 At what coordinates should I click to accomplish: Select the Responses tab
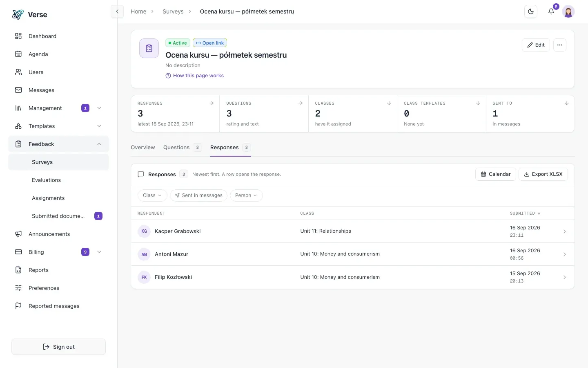tap(230, 148)
